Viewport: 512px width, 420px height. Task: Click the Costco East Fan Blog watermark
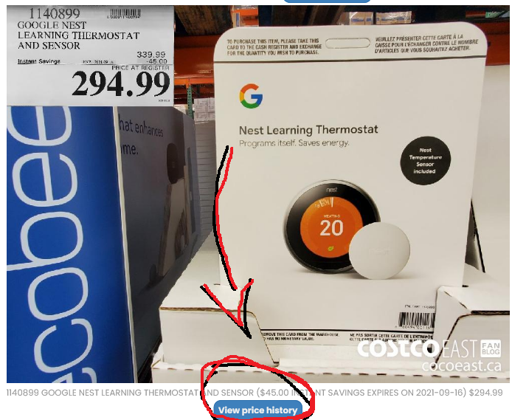429,349
